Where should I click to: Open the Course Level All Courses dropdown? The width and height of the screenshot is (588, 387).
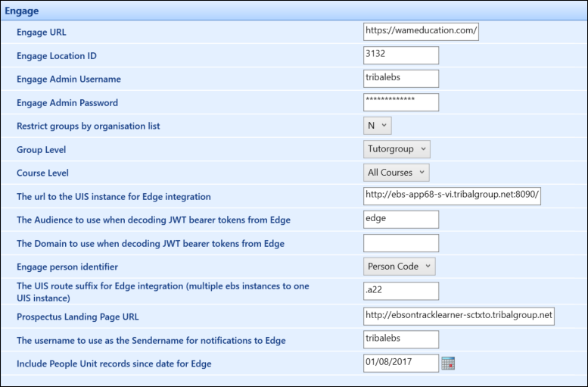click(x=396, y=173)
